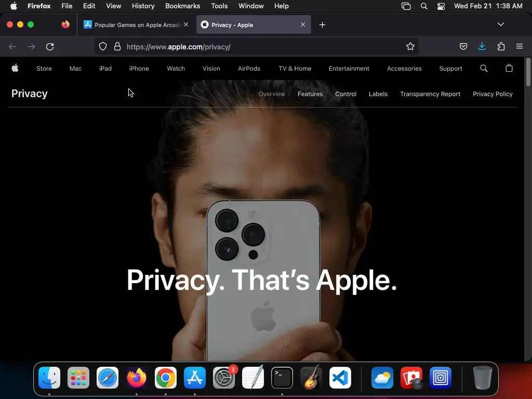This screenshot has width=532, height=399.
Task: Open the Accessories navigation link
Action: click(x=404, y=69)
